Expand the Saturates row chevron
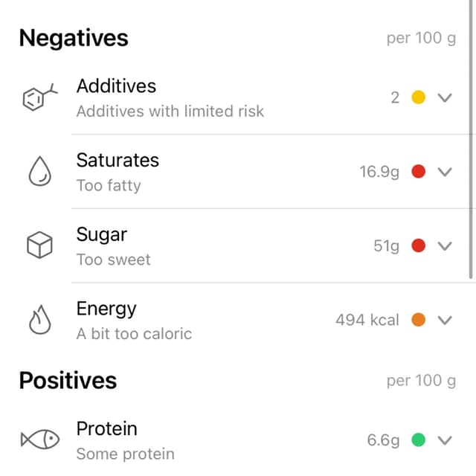 pos(445,172)
